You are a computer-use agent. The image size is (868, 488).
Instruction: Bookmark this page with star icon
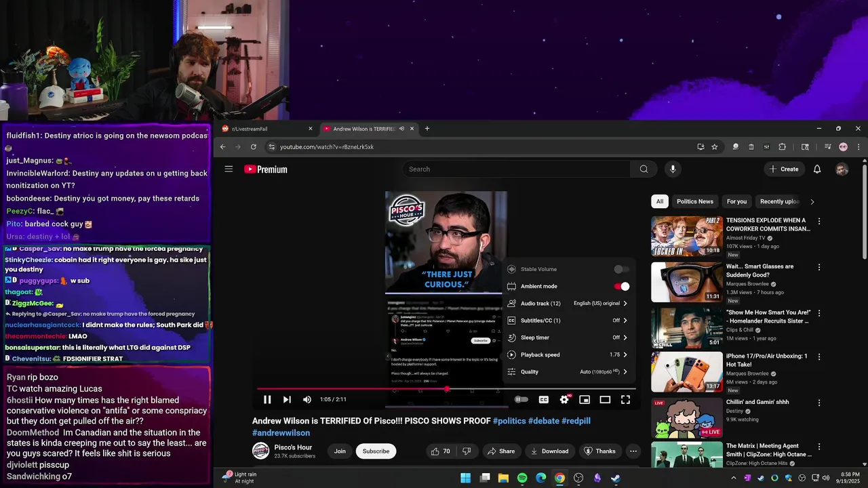point(714,147)
